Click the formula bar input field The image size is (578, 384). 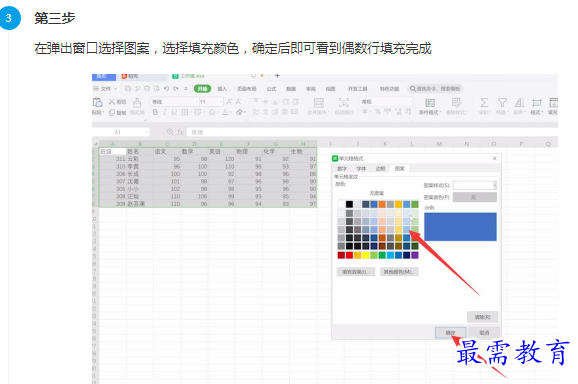[x=372, y=132]
